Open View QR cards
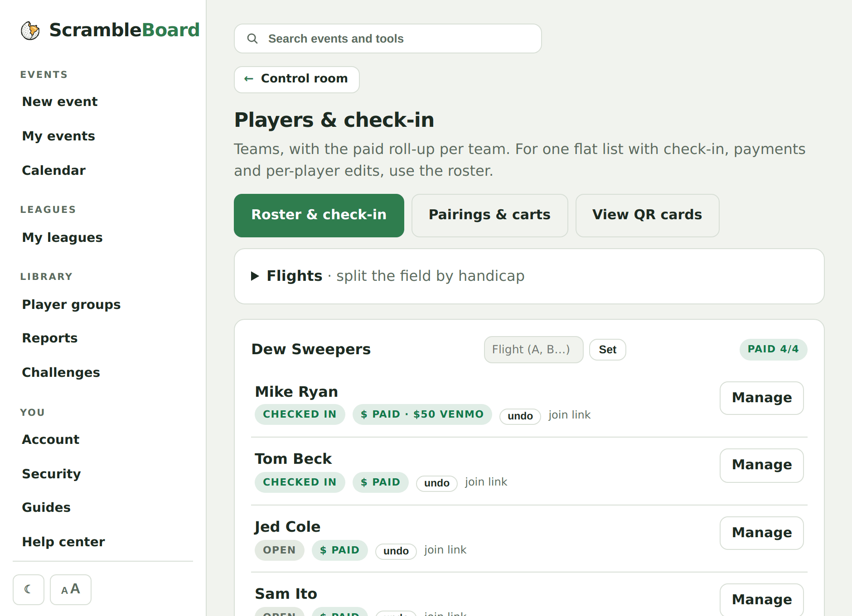This screenshot has height=616, width=852. coord(647,215)
